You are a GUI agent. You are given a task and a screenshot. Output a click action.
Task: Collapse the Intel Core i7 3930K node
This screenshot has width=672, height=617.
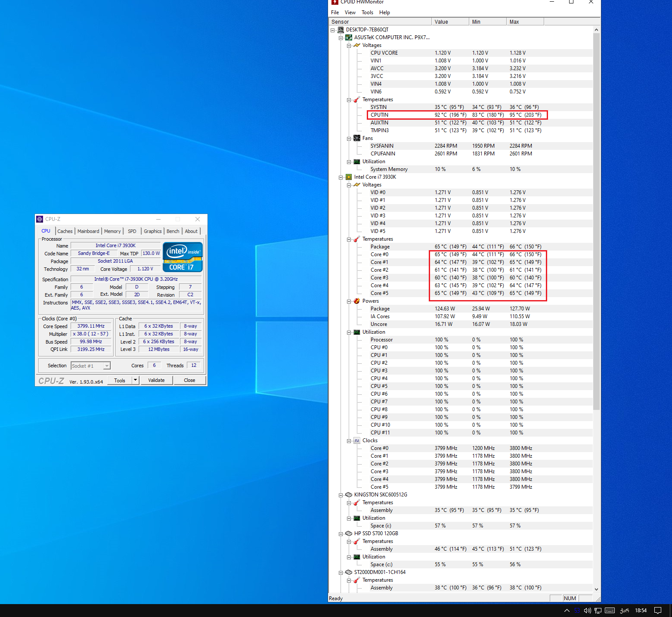click(x=341, y=177)
